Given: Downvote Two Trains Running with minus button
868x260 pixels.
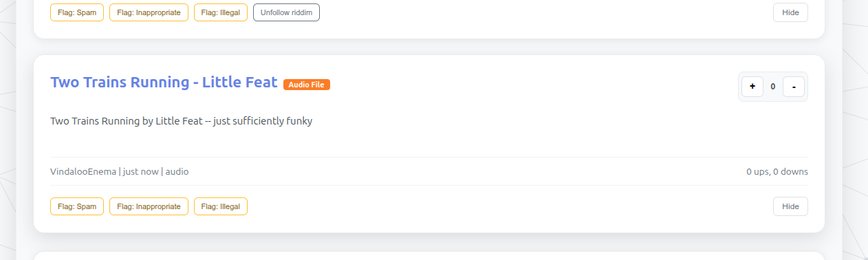Looking at the screenshot, I should point(794,87).
